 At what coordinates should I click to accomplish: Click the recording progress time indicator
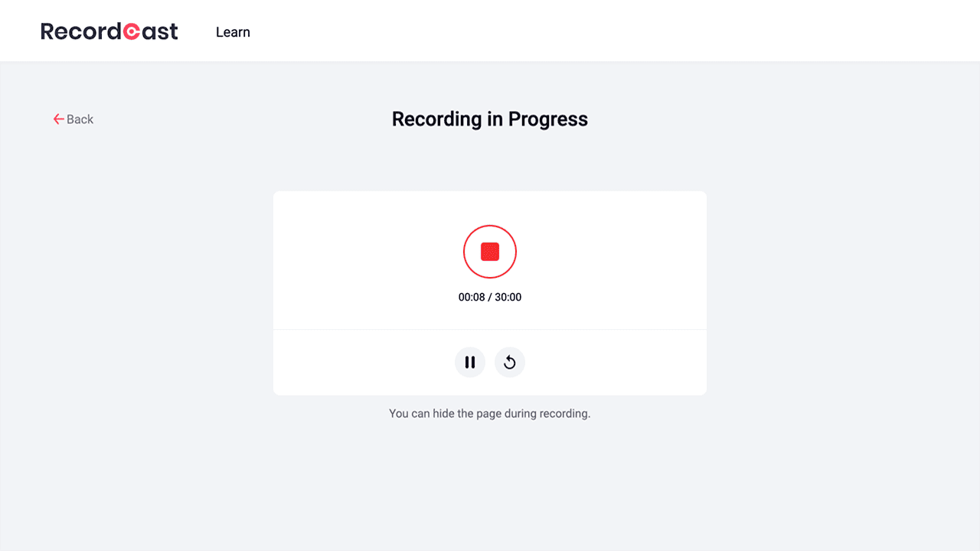coord(490,297)
